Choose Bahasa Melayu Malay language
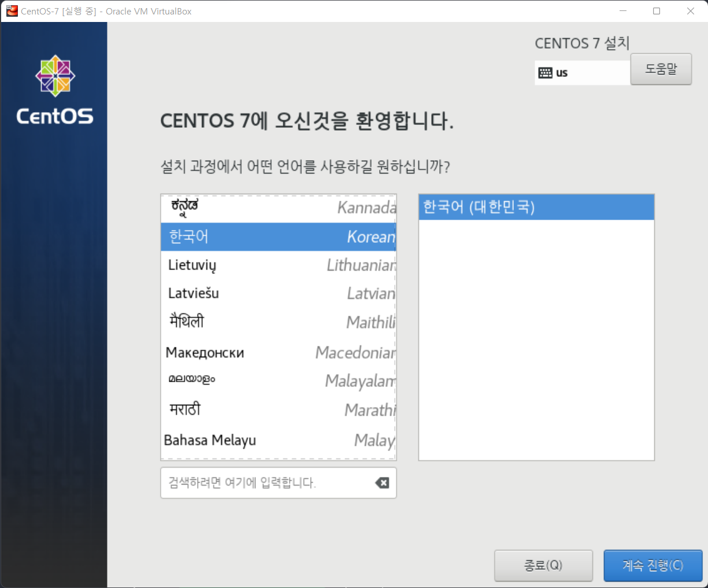The height and width of the screenshot is (588, 708). click(279, 440)
